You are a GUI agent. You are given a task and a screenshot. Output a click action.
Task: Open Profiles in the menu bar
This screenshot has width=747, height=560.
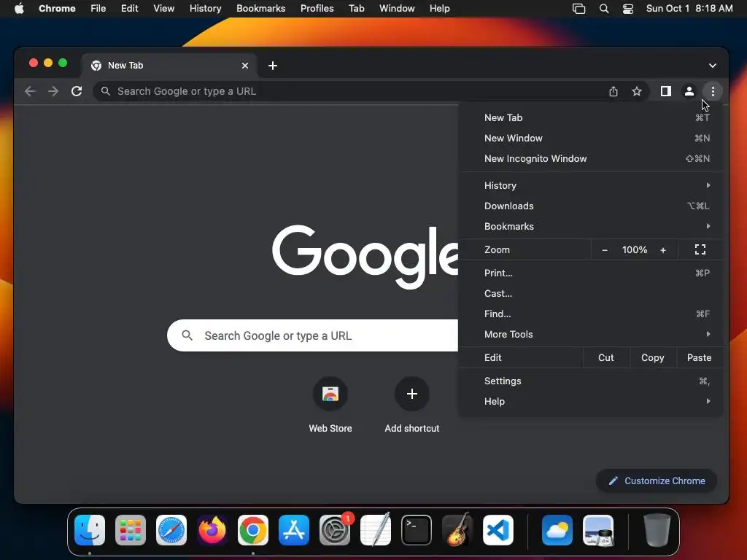pos(317,9)
